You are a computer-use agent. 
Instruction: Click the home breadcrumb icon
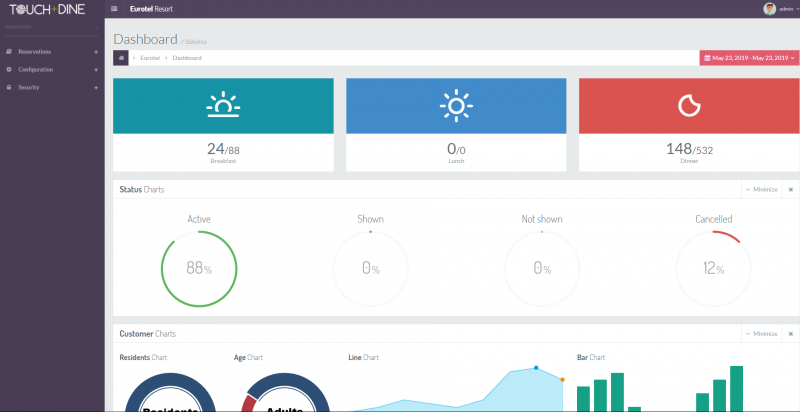[x=121, y=58]
